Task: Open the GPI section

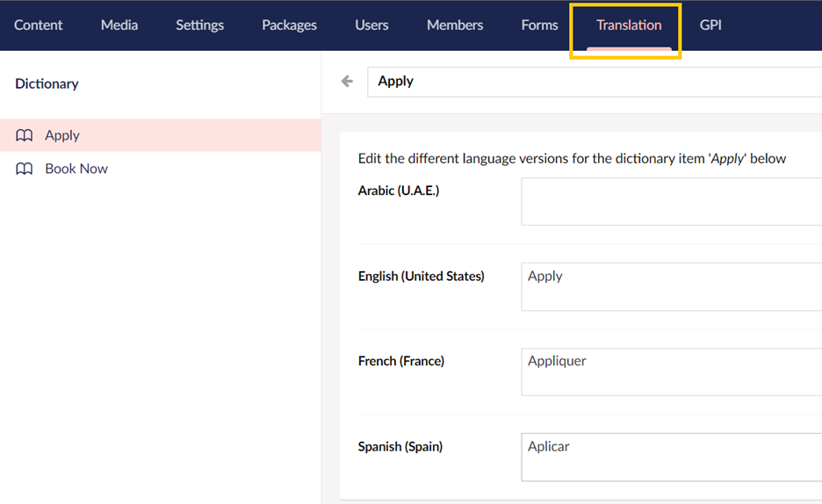Action: pos(710,25)
